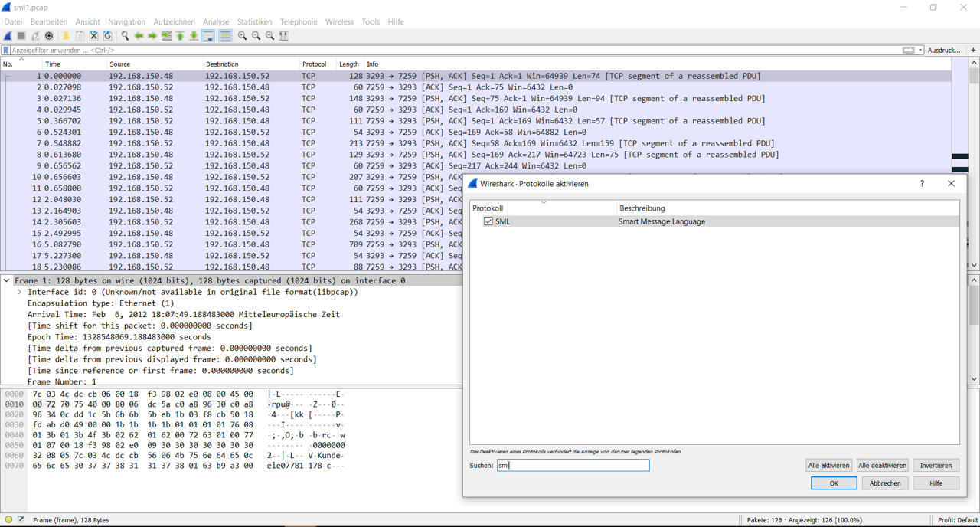Click the reload capture file icon
This screenshot has width=980, height=527.
(108, 36)
